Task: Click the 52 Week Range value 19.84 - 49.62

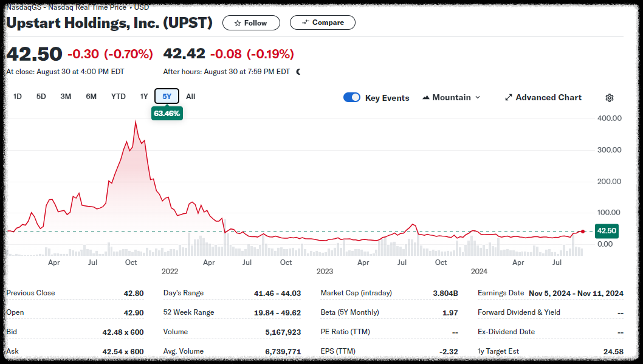Action: (277, 313)
